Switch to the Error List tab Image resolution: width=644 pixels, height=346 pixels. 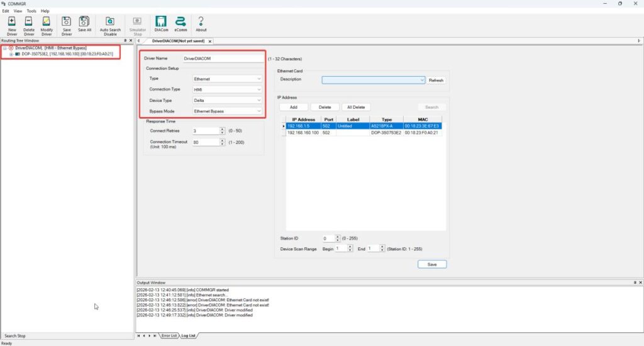click(x=169, y=336)
